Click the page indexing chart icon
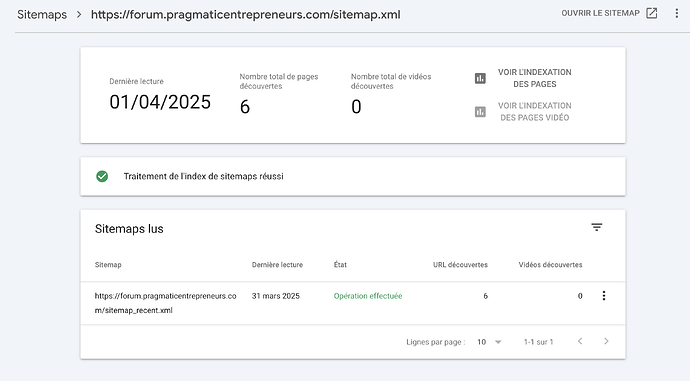 480,78
